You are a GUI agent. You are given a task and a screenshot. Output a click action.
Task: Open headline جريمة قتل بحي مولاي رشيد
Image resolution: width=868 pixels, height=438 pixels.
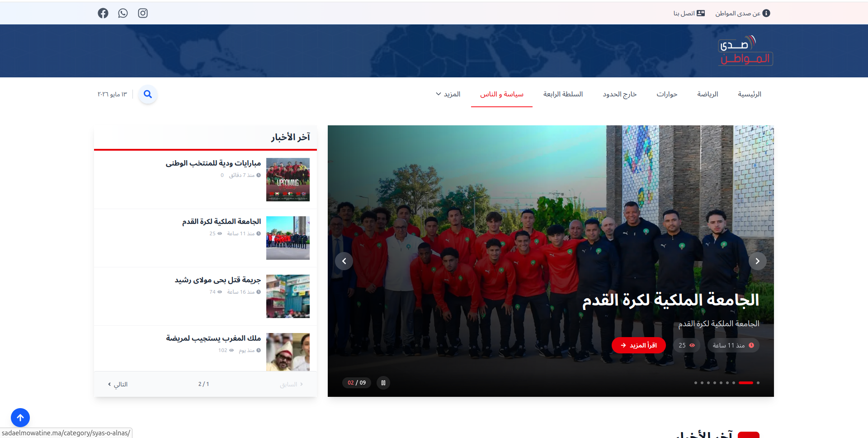tap(217, 280)
